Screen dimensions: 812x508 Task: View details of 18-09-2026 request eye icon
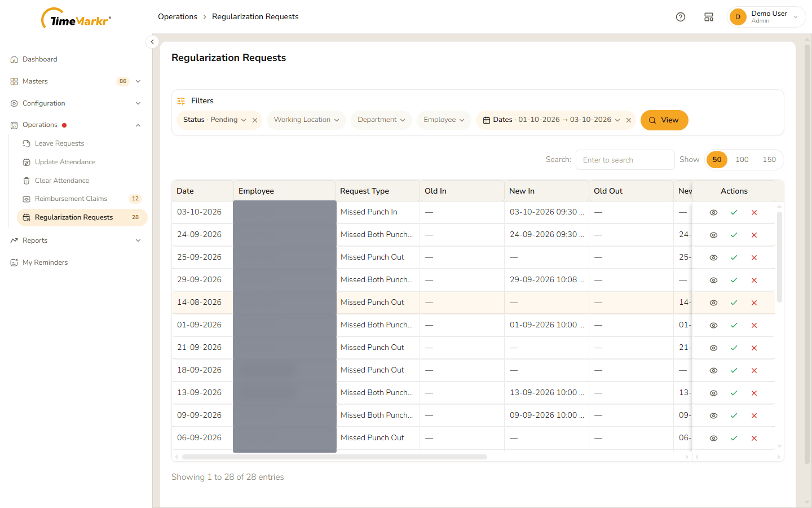click(x=713, y=371)
